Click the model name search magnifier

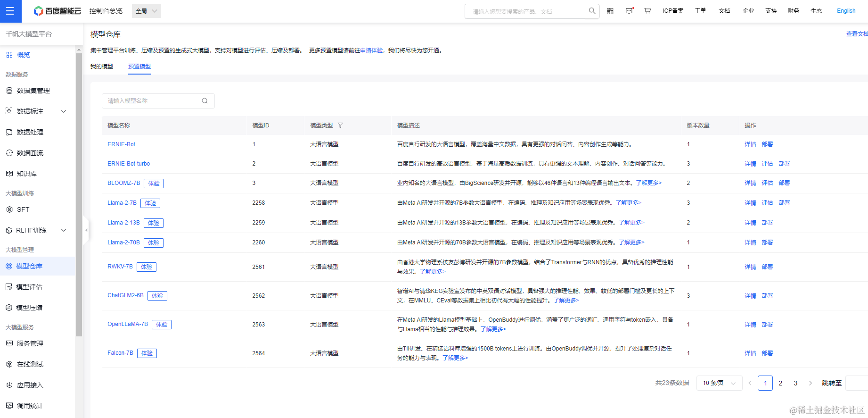point(205,100)
